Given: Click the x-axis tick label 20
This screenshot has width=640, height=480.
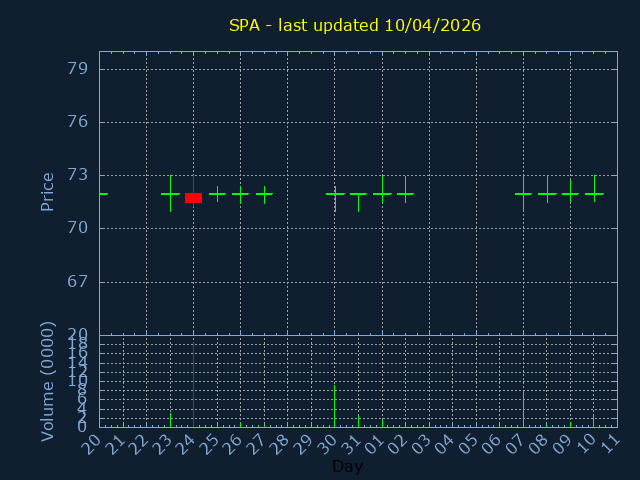Looking at the screenshot, I should (x=91, y=444).
